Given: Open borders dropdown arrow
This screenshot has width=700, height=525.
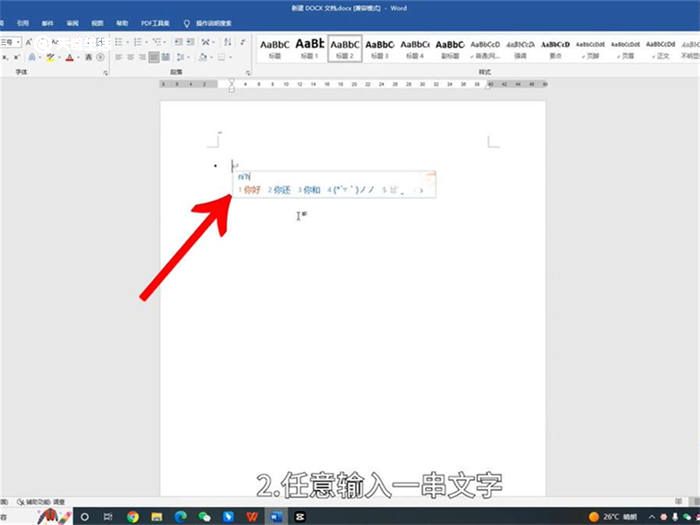Looking at the screenshot, I should 230,58.
